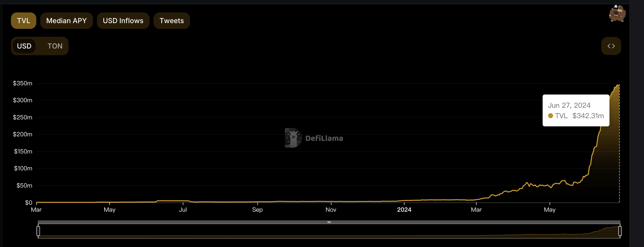Enable the TVL chart toggle
The image size is (644, 247).
[24, 20]
